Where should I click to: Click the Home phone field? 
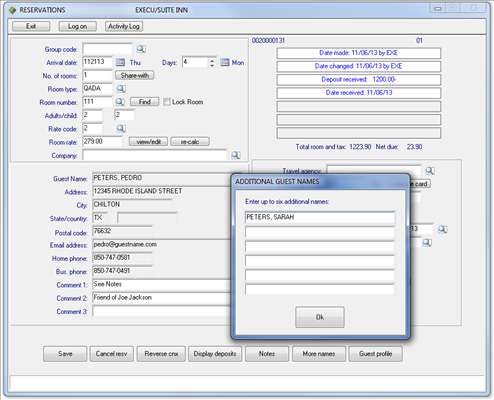point(122,258)
